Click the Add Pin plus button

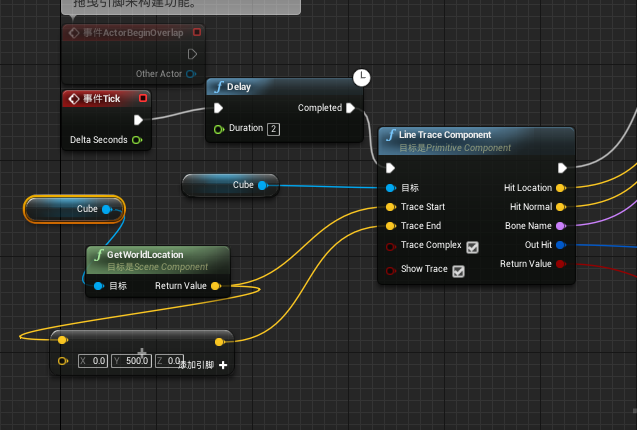pyautogui.click(x=222, y=365)
